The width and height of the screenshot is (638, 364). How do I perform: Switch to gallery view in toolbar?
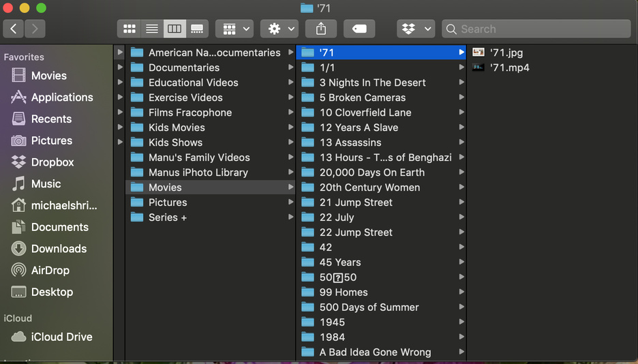[x=197, y=29]
